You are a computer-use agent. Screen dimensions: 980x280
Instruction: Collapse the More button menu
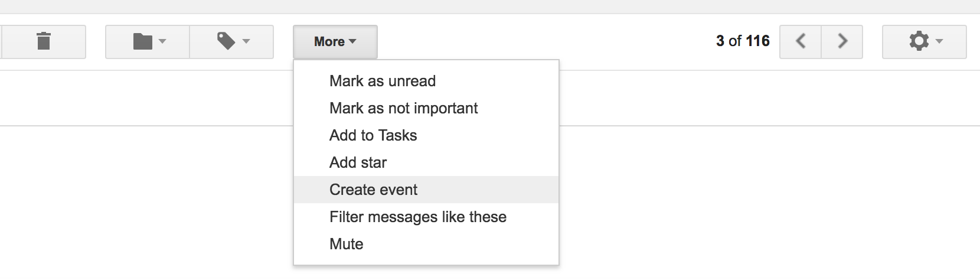335,41
